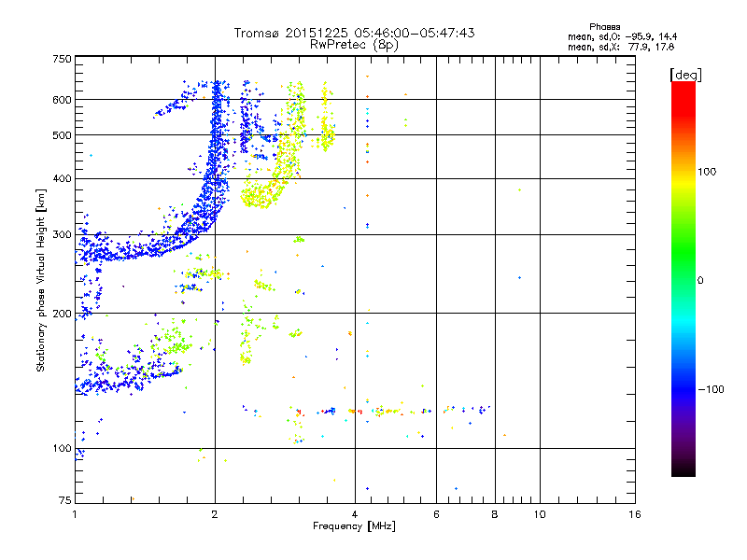The image size is (747, 560).
Task: Click the x-axis tick label '8'
Action: coord(495,514)
